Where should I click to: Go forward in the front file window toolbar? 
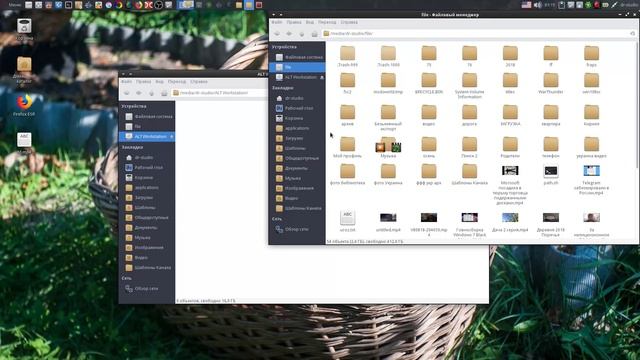[x=289, y=33]
